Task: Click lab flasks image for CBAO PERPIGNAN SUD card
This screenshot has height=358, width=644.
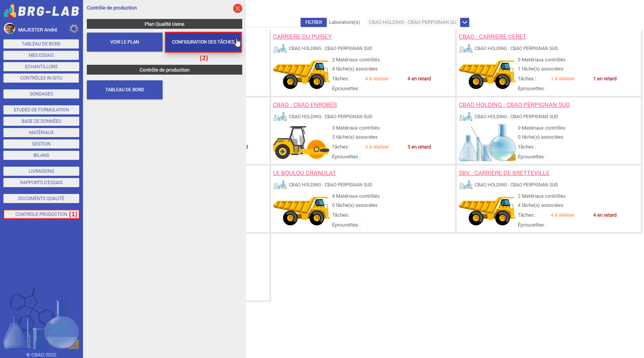Action: click(x=487, y=143)
